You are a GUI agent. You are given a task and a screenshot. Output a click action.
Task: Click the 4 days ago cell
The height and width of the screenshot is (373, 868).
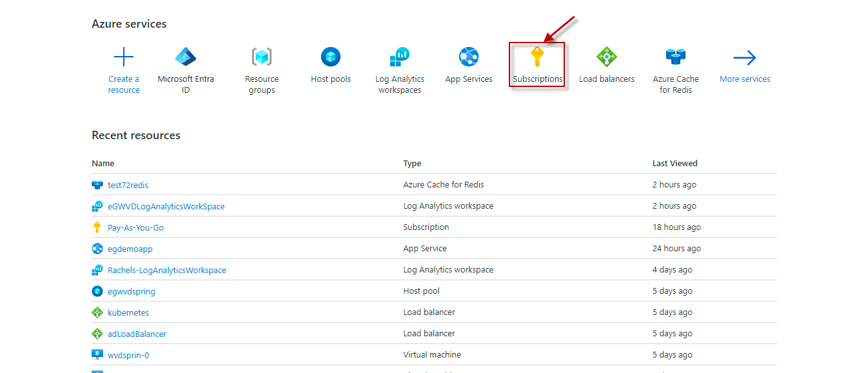673,270
